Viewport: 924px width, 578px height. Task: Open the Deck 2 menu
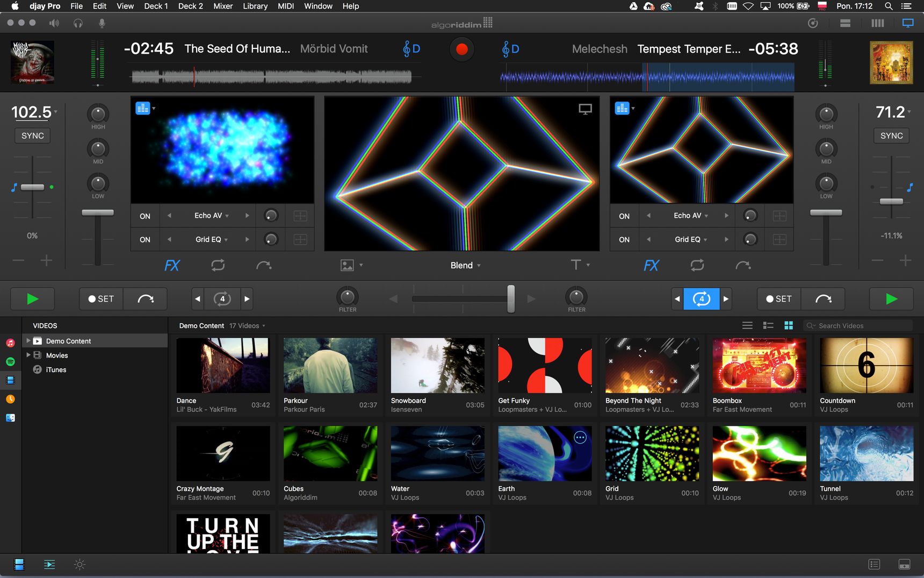click(190, 6)
